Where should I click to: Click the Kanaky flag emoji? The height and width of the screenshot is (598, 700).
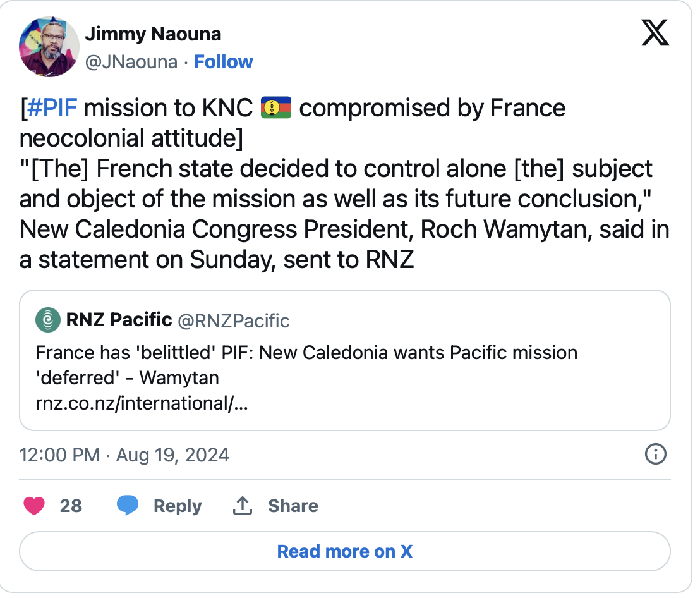coord(275,108)
